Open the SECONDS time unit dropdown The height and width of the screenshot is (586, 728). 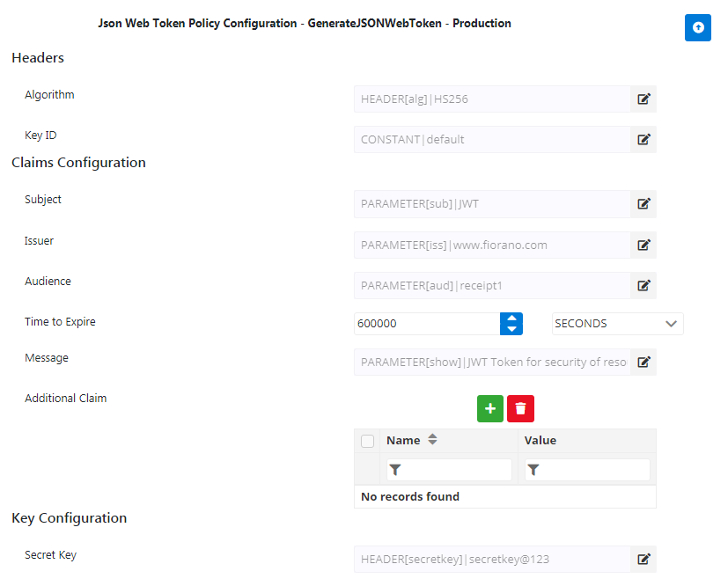point(617,324)
